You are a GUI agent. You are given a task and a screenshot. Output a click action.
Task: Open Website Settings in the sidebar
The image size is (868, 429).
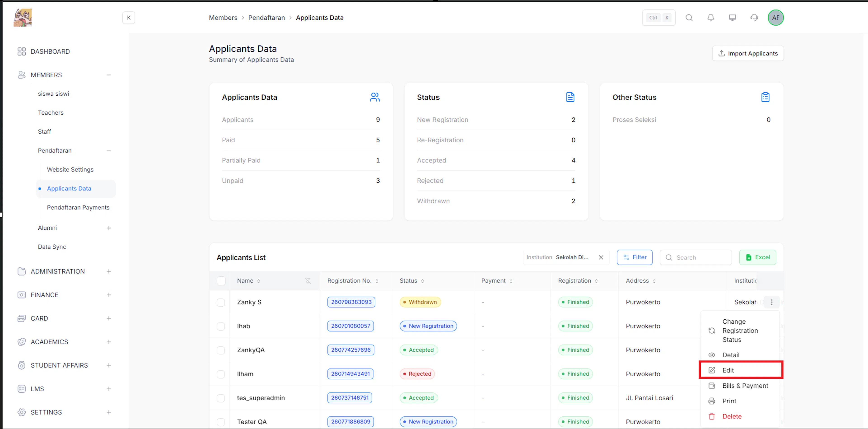(70, 170)
